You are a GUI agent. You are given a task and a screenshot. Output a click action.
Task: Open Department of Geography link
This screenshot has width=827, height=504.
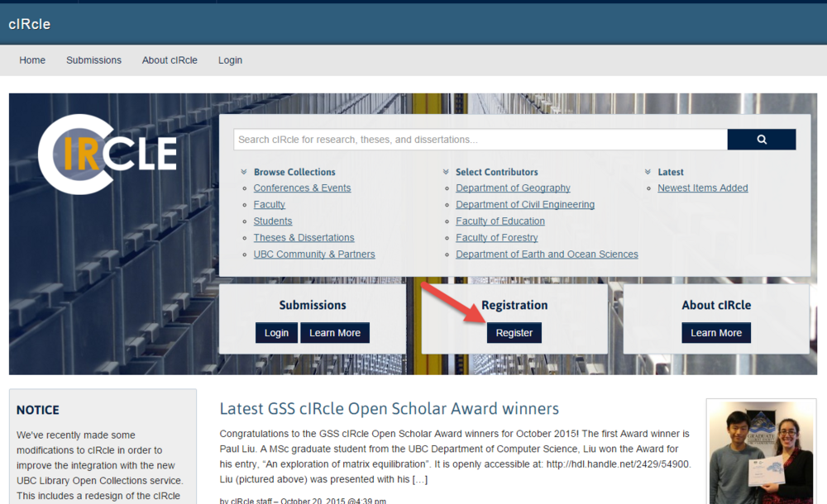click(513, 188)
